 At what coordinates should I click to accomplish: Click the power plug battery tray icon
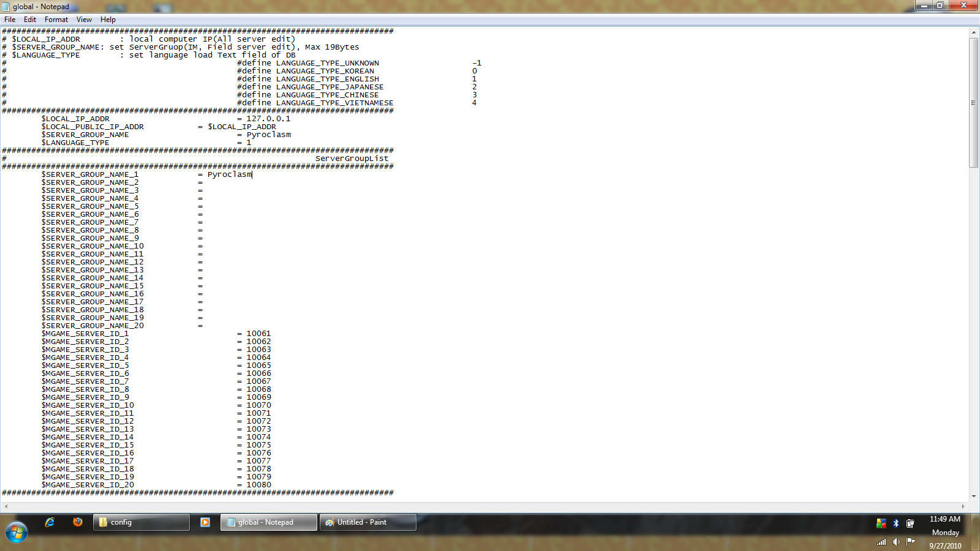coord(910,523)
